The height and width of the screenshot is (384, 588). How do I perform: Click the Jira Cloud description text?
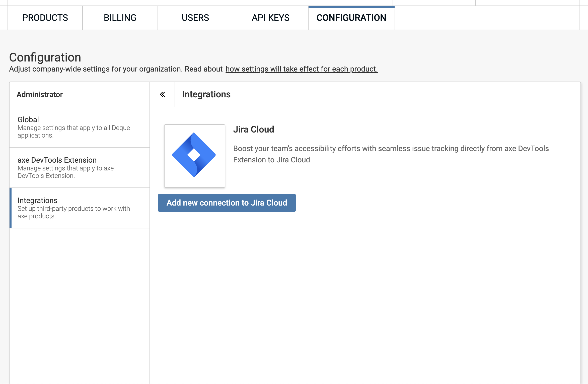391,154
